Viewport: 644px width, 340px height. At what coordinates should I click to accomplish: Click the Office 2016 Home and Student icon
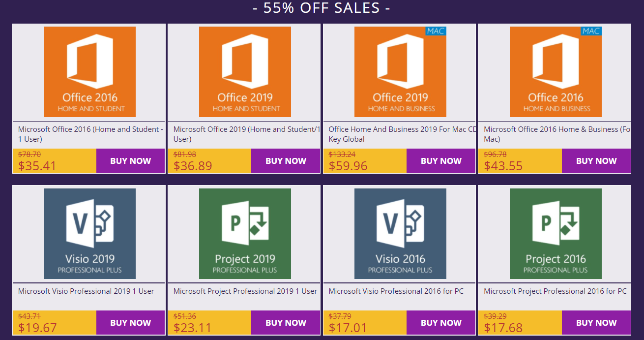pos(90,72)
